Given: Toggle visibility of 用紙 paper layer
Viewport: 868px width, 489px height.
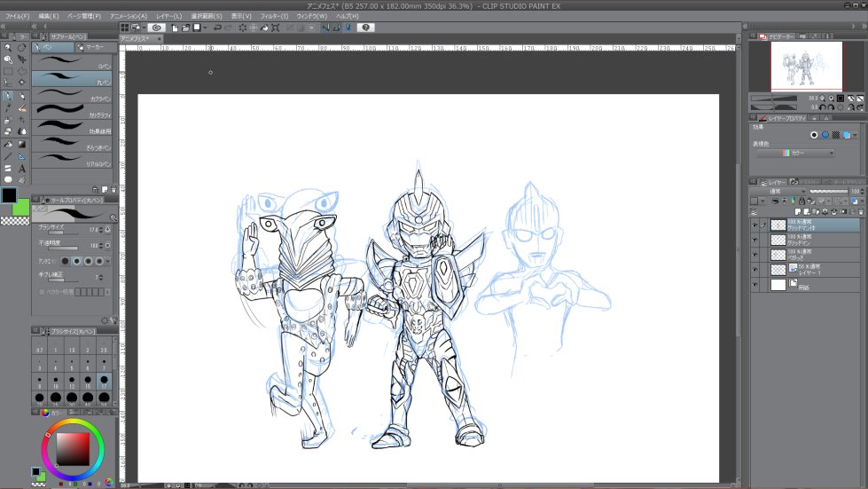Looking at the screenshot, I should pos(755,285).
